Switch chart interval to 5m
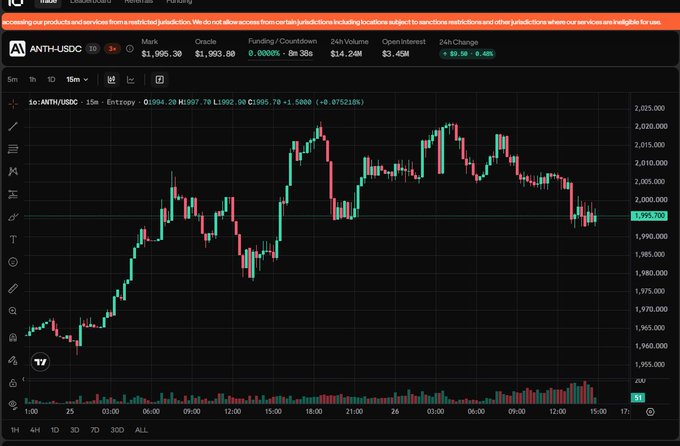 [x=13, y=79]
